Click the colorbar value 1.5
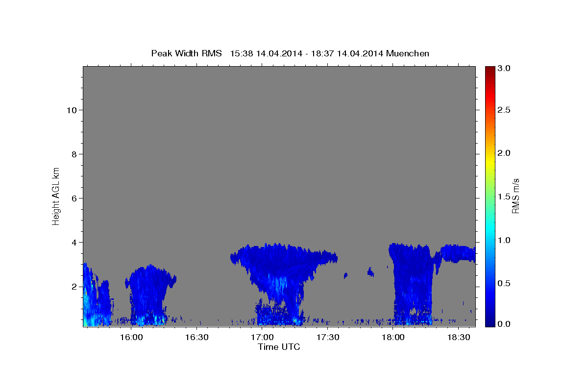 click(x=505, y=196)
